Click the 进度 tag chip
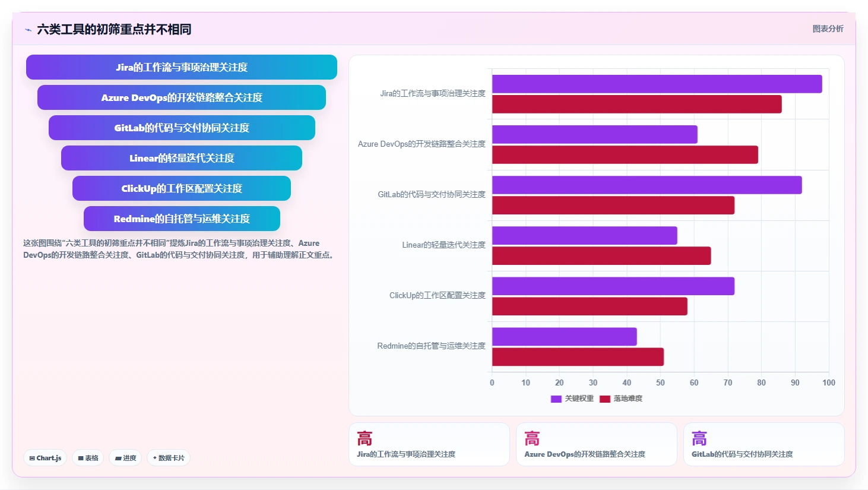Viewport: 868px width, 490px height. pos(125,458)
